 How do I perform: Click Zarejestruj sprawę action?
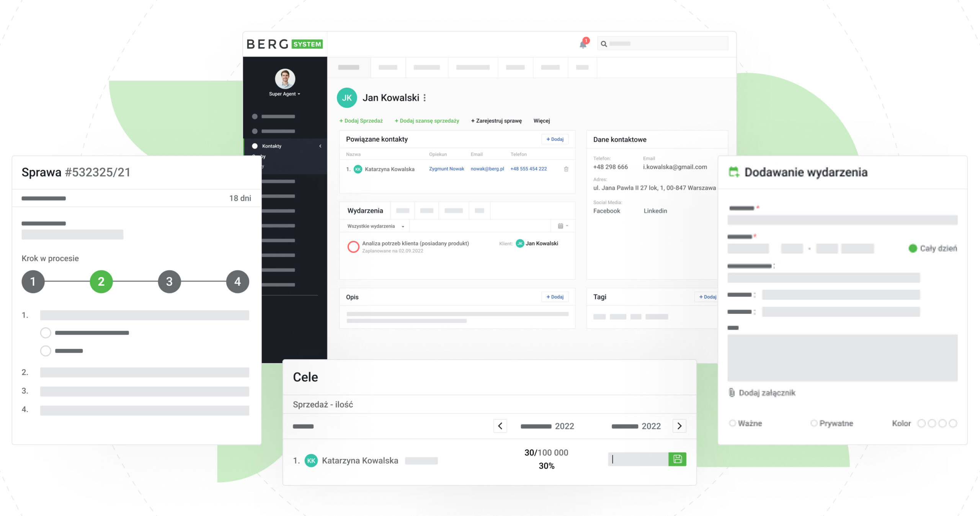pyautogui.click(x=496, y=121)
